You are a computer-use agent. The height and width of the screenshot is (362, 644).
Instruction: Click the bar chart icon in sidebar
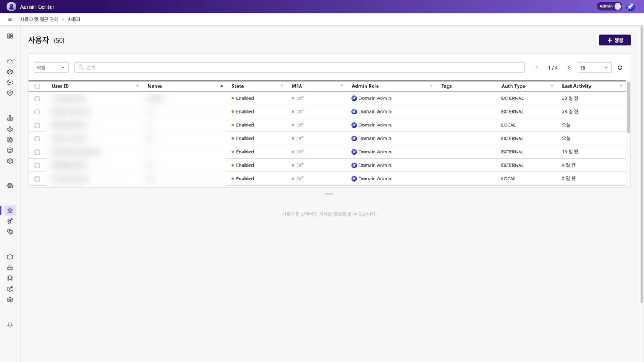[x=10, y=118]
